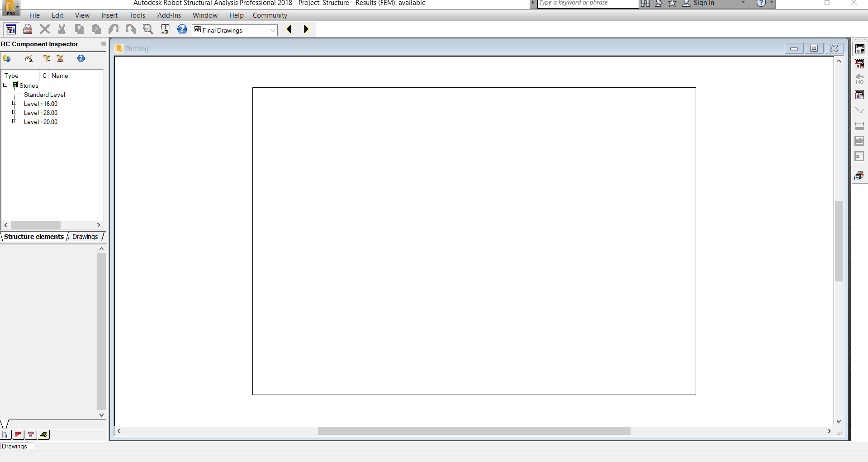Open the Community menu
Screen dimensions: 868x462
coord(270,15)
